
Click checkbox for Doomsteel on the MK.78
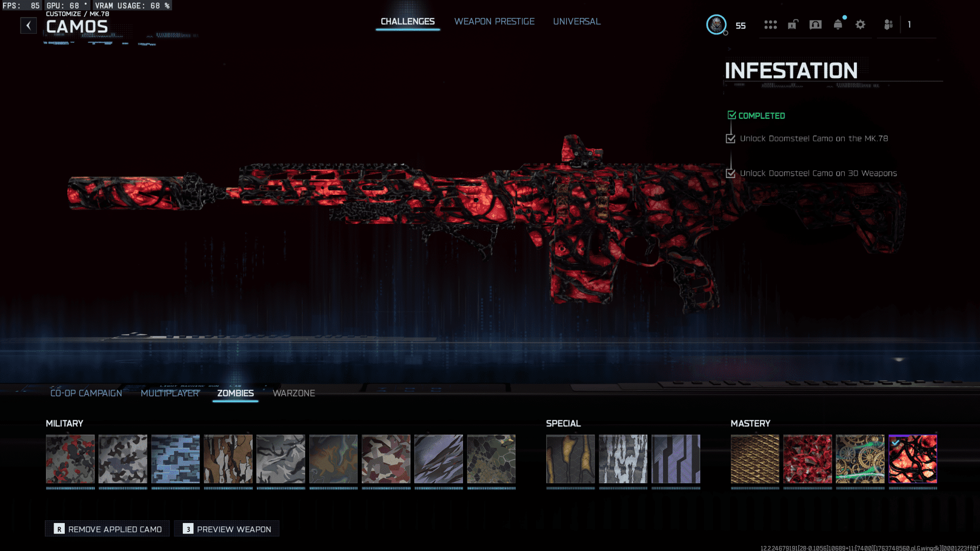tap(730, 139)
